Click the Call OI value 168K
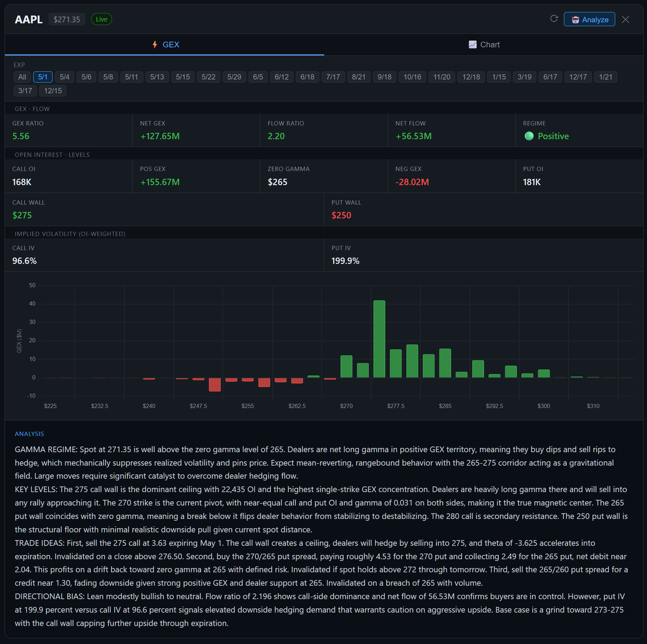 tap(22, 182)
